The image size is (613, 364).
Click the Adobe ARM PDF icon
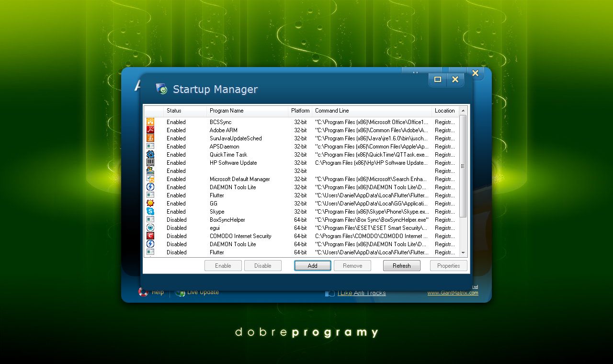(x=150, y=130)
